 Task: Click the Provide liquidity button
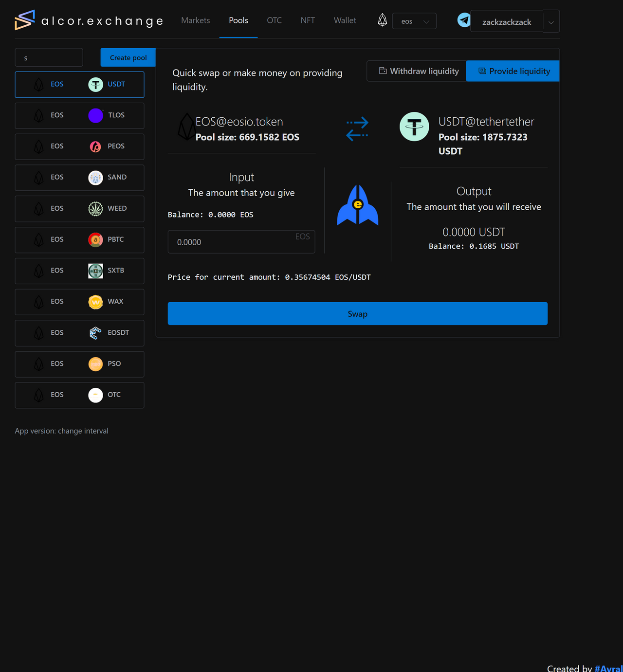(513, 71)
